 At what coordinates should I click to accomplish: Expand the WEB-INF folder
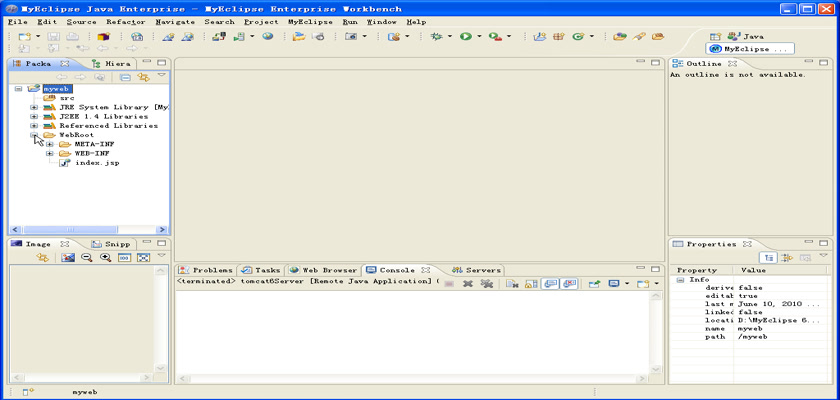tap(50, 154)
